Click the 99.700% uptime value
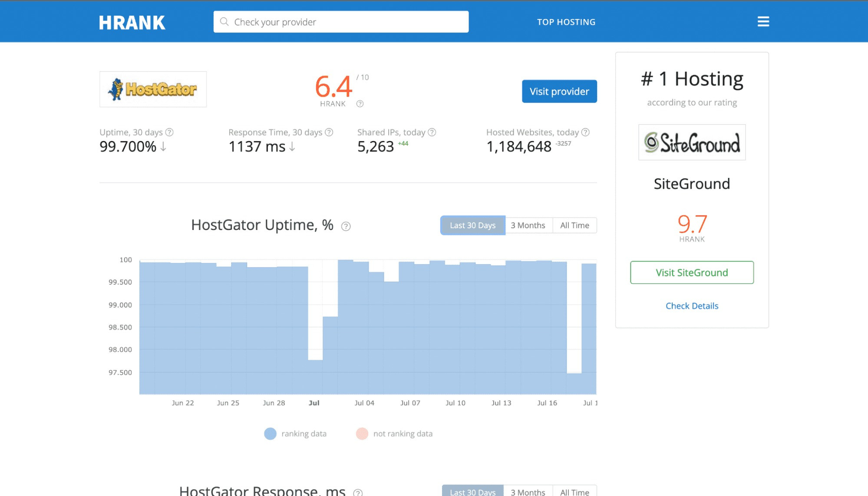Viewport: 868px width, 496px height. pyautogui.click(x=128, y=147)
